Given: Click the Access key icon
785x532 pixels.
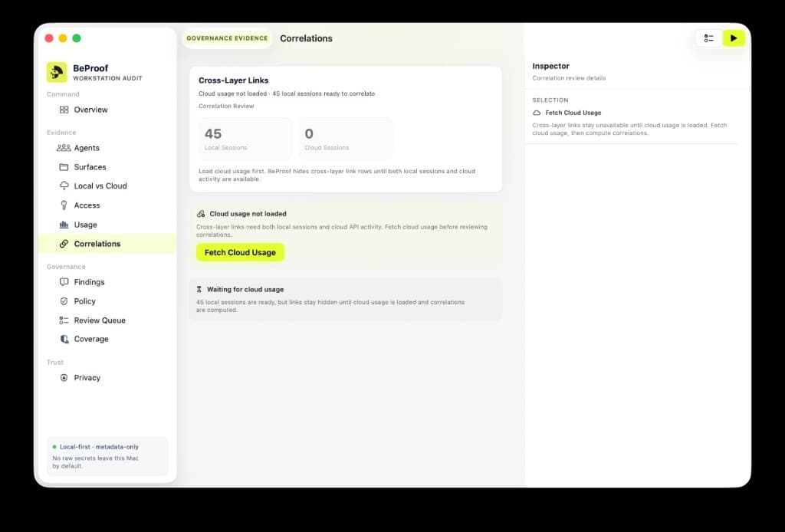Looking at the screenshot, I should (x=64, y=205).
